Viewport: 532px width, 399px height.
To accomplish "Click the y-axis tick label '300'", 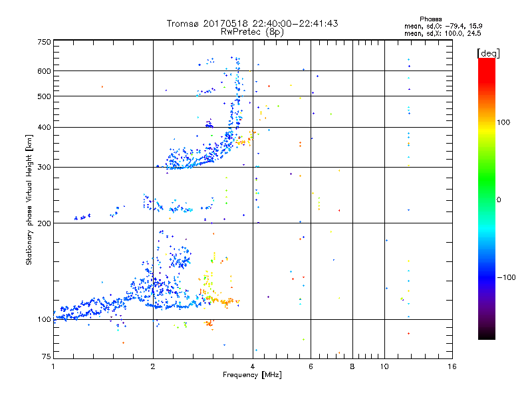I will (44, 168).
